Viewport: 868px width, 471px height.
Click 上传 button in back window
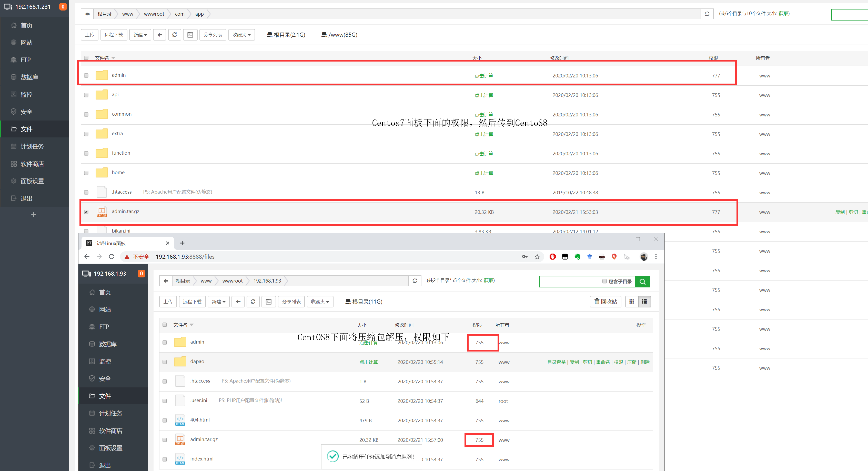click(x=90, y=35)
